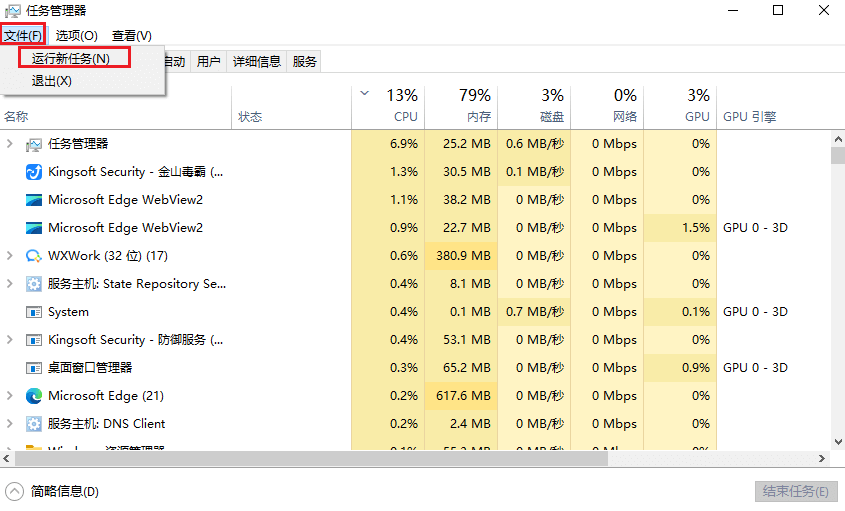Image resolution: width=845 pixels, height=511 pixels.
Task: Click the 380.9 MB memory cell
Action: click(461, 256)
